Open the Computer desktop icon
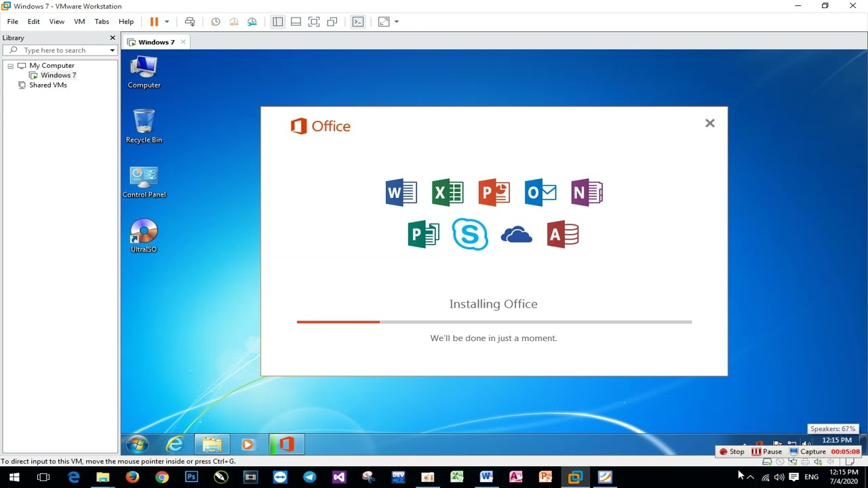Screen dimensions: 868x488 [144, 72]
